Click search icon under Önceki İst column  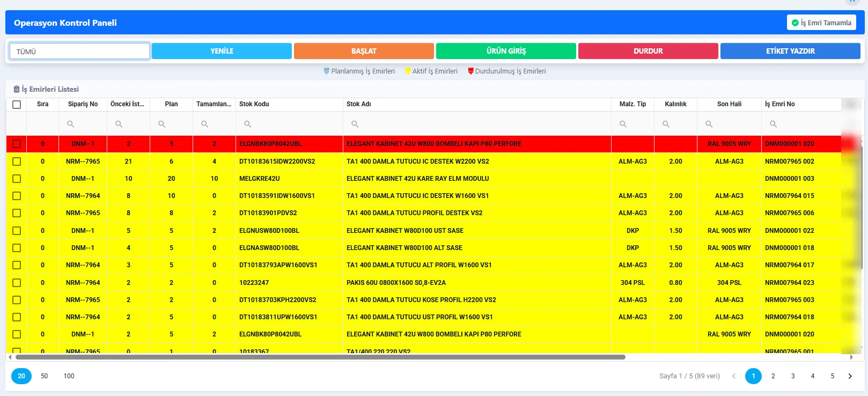[x=119, y=124]
